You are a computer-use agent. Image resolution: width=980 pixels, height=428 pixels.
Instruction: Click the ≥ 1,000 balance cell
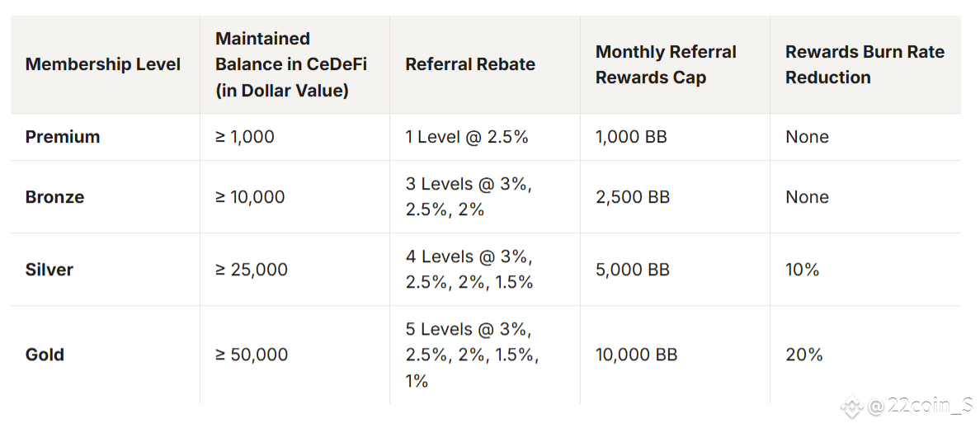click(244, 137)
